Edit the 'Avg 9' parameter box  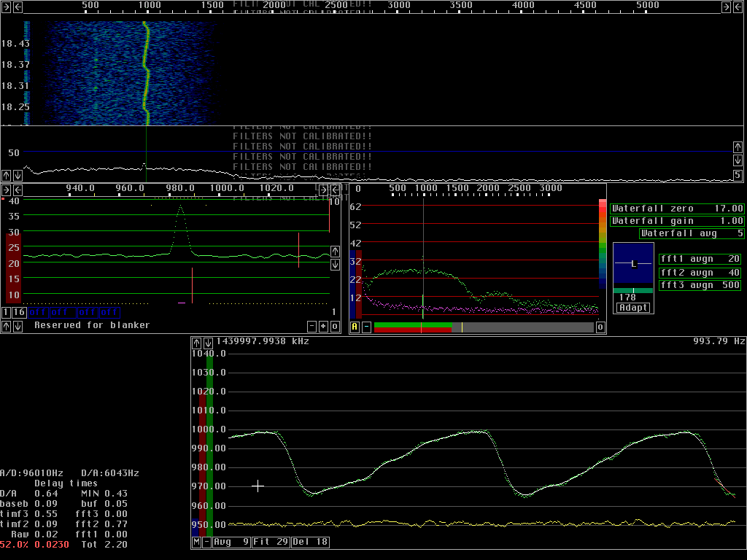(x=231, y=542)
